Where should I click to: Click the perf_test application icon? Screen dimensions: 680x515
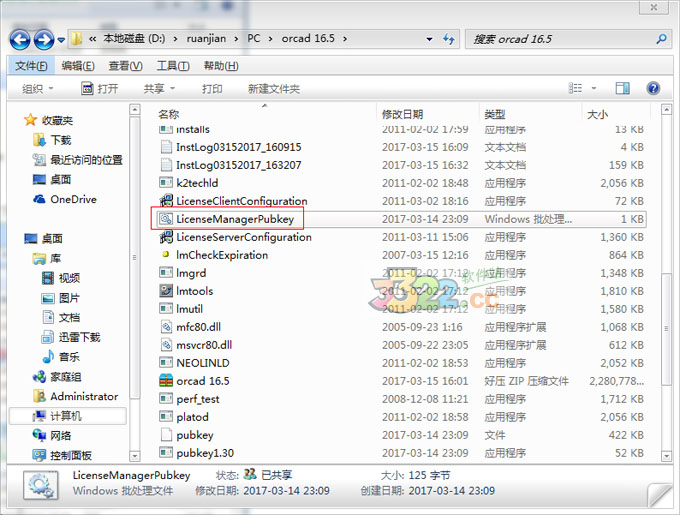click(166, 399)
